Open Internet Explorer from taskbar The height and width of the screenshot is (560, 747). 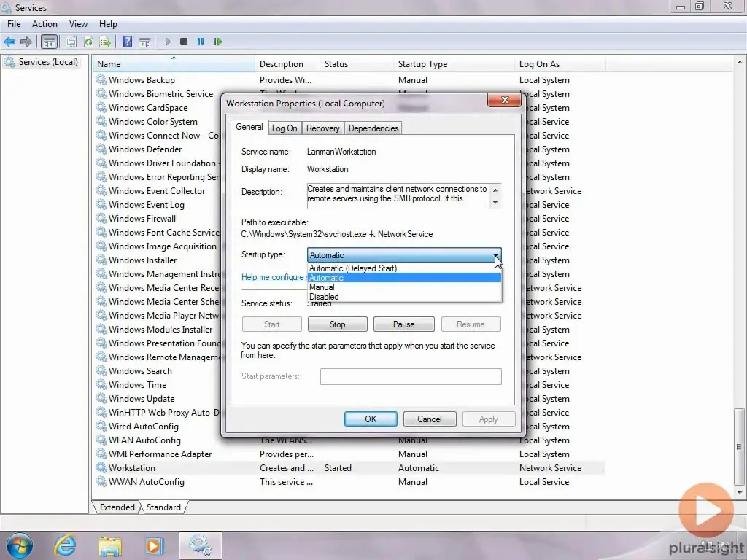click(65, 545)
